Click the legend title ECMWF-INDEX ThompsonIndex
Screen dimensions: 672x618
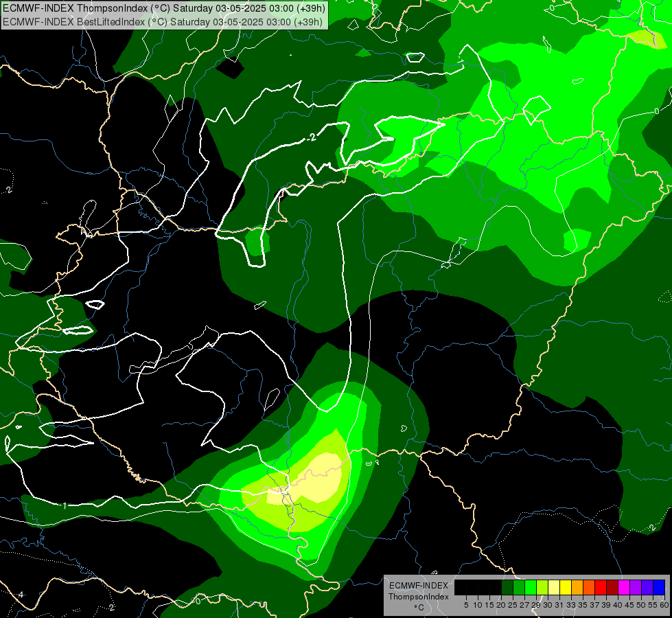419,591
